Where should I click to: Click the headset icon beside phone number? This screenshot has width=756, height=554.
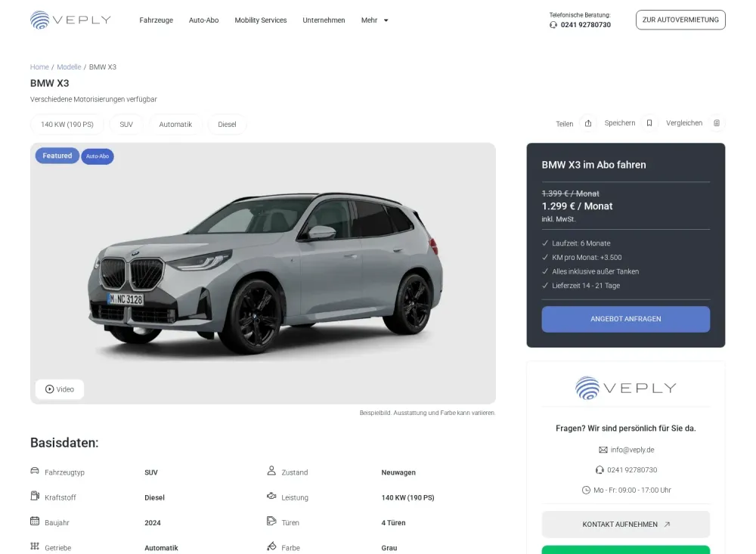click(x=553, y=25)
